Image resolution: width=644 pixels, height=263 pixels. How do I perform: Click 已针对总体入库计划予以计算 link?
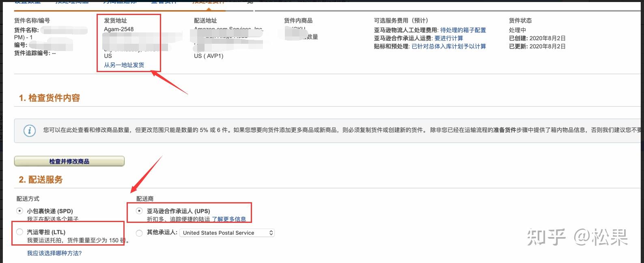(449, 46)
